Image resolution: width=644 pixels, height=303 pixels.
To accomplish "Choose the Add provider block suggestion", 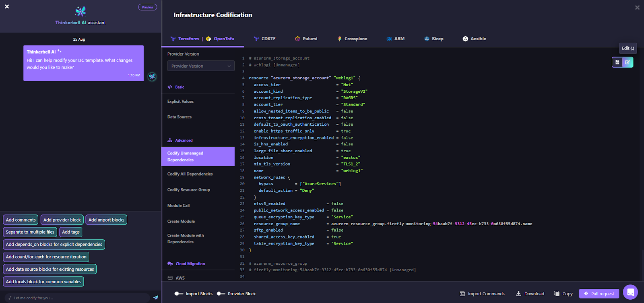I will (x=62, y=220).
